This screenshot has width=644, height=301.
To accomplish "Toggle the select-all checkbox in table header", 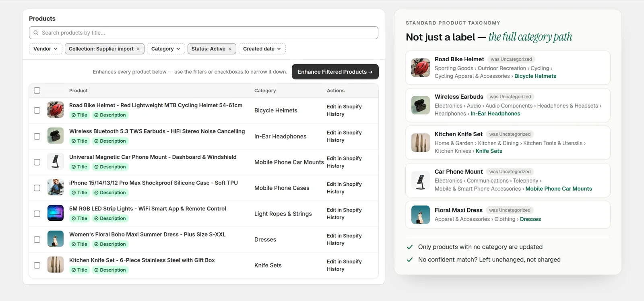I will (37, 91).
